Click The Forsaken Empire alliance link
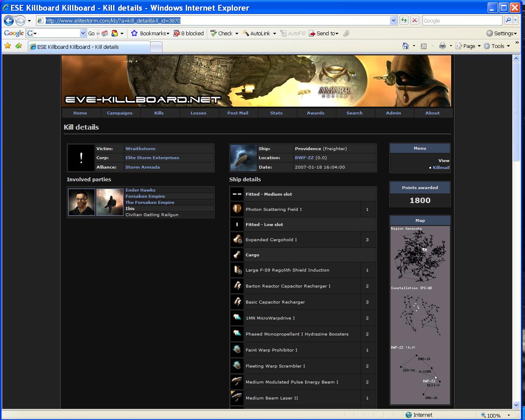The width and height of the screenshot is (525, 420). pos(150,202)
